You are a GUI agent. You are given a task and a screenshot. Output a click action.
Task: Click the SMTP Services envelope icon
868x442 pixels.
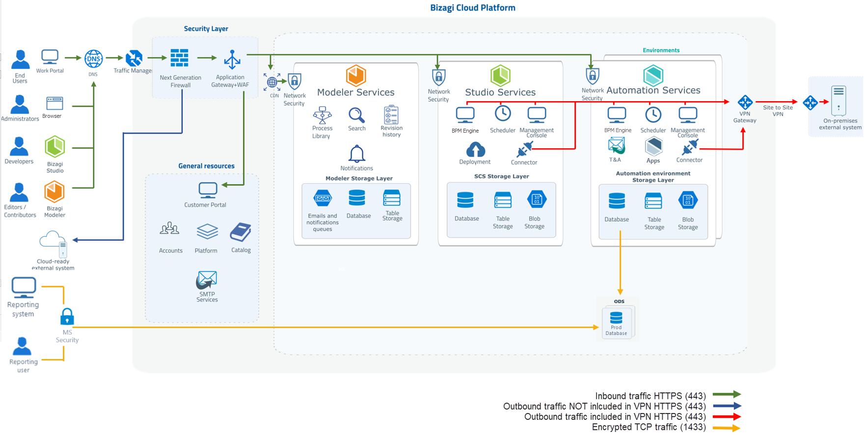pos(207,280)
